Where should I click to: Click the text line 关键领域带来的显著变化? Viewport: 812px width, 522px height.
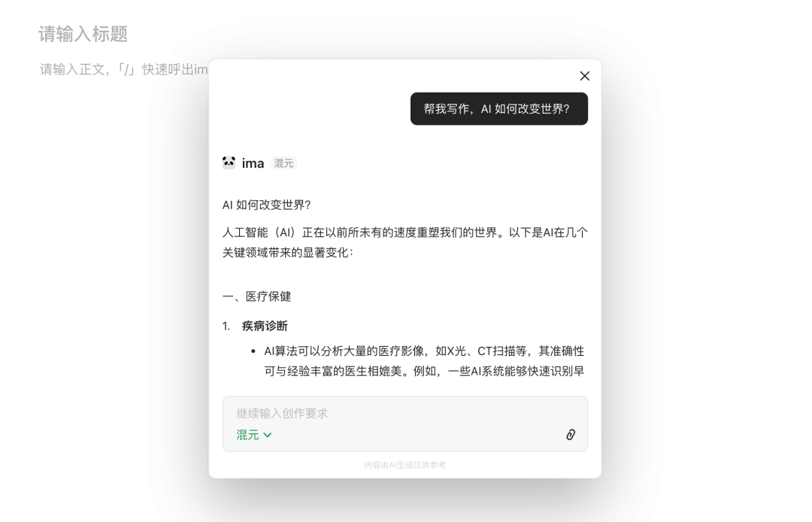click(288, 253)
